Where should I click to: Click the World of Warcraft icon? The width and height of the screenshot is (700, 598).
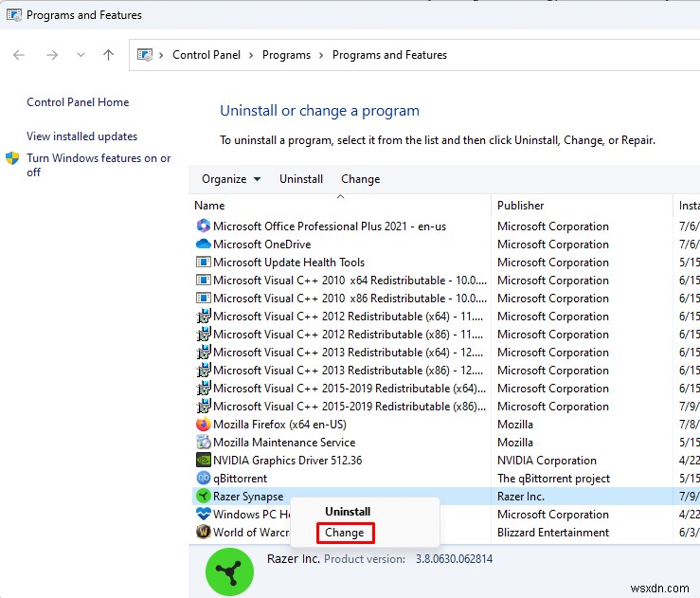point(203,532)
